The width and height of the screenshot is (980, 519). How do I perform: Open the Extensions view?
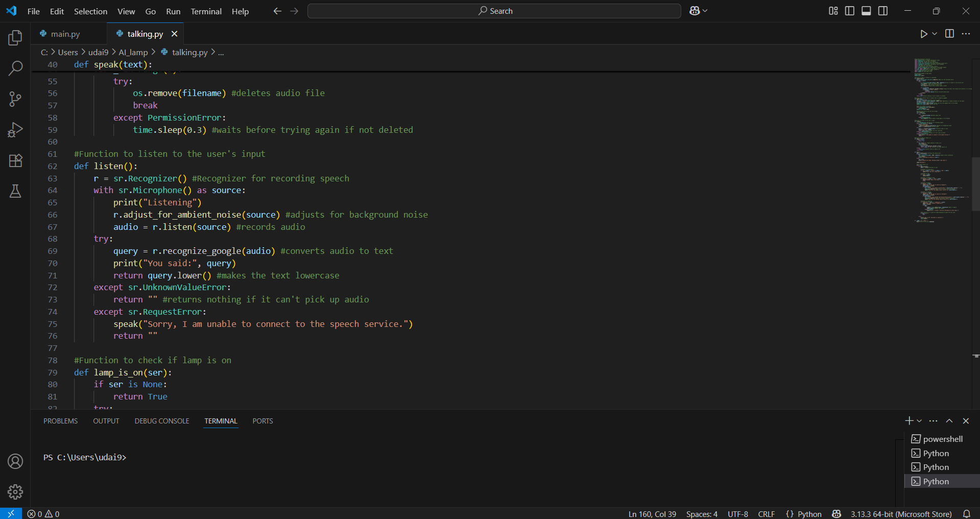[15, 160]
